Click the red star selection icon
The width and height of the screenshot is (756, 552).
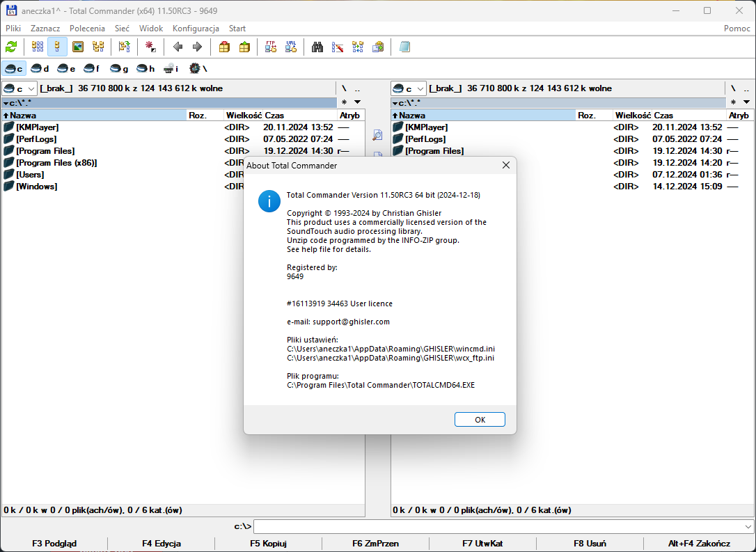pyautogui.click(x=151, y=47)
